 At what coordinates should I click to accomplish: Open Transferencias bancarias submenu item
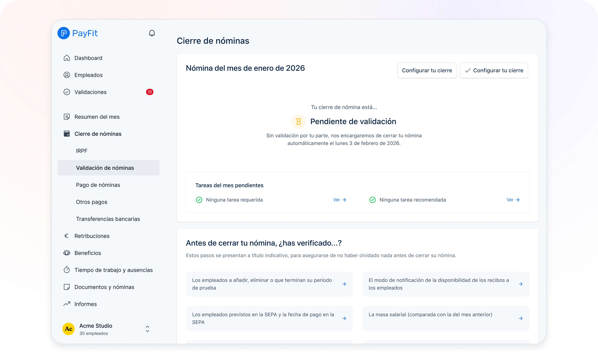coord(108,219)
